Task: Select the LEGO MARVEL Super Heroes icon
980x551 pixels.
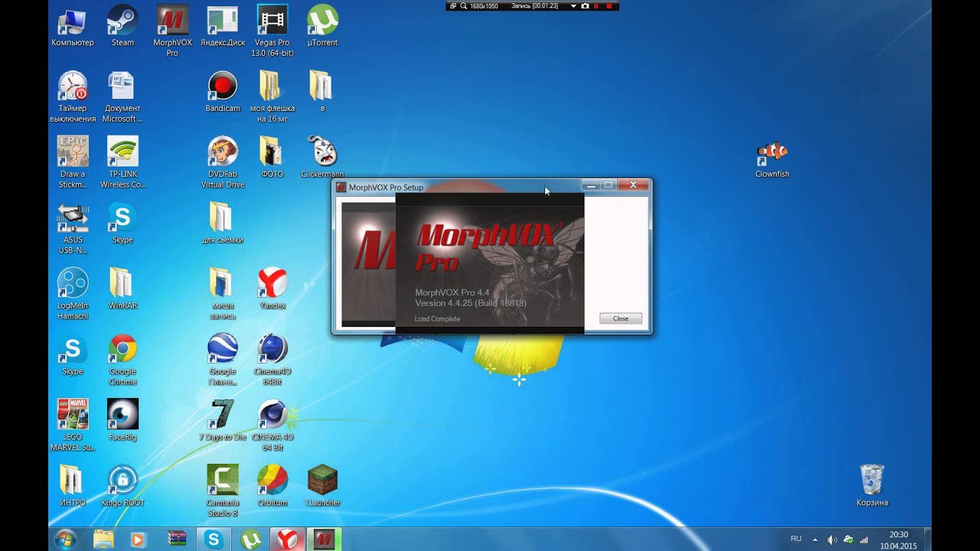Action: pyautogui.click(x=73, y=425)
